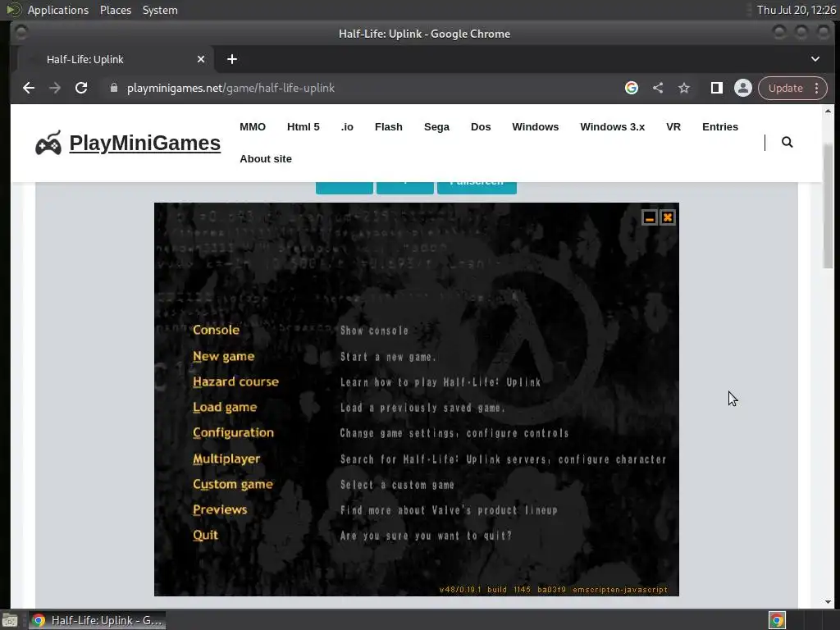Open the Flash games category
840x630 pixels.
388,127
